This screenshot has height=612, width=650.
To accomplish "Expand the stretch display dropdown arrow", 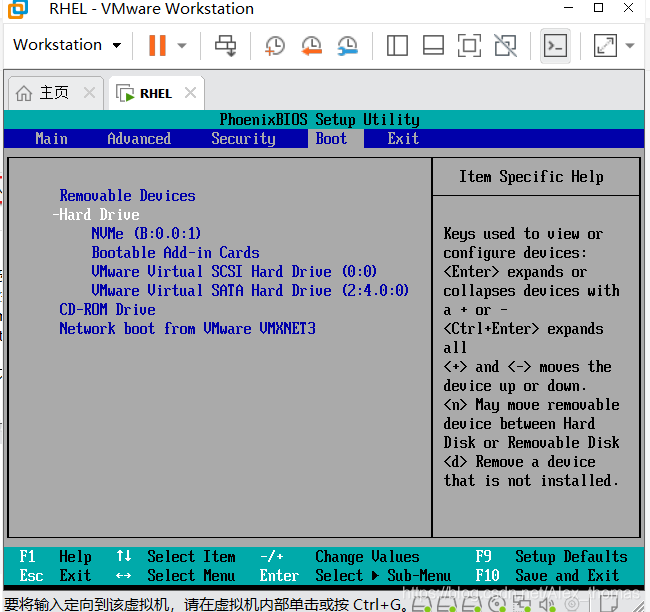I will [x=630, y=45].
